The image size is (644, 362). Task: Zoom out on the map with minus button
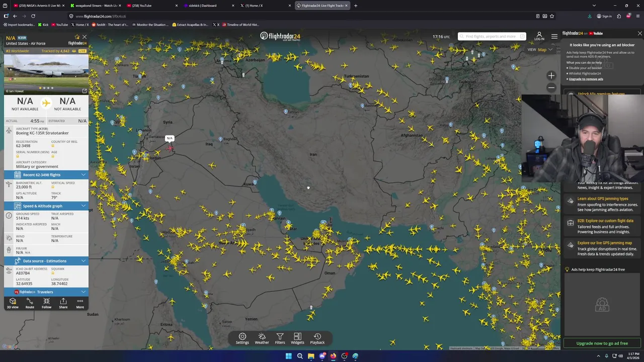(551, 87)
